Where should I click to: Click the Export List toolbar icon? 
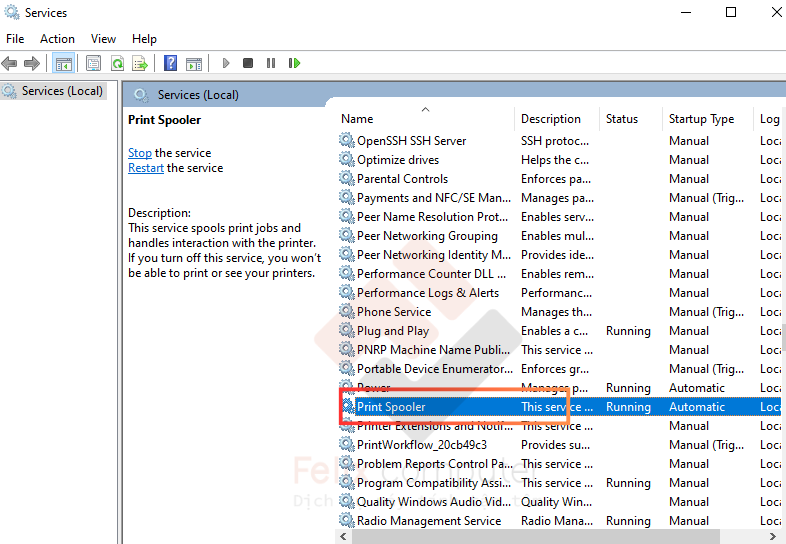pos(140,63)
